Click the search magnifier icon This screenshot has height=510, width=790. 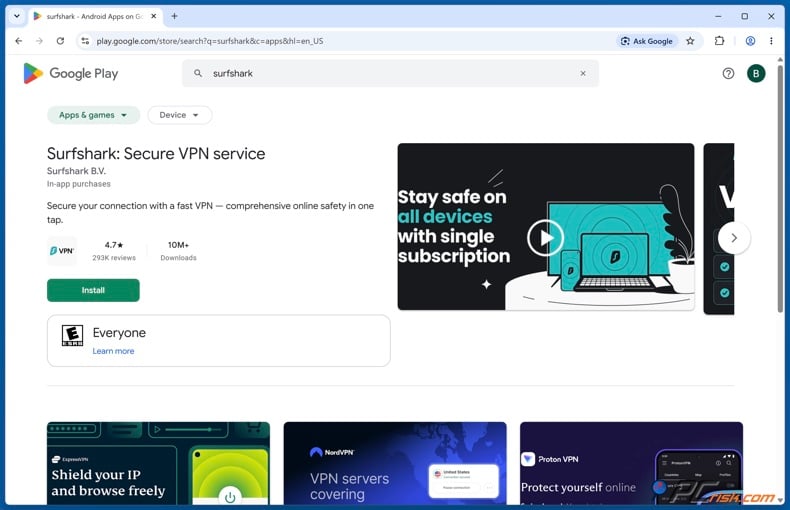(x=198, y=73)
